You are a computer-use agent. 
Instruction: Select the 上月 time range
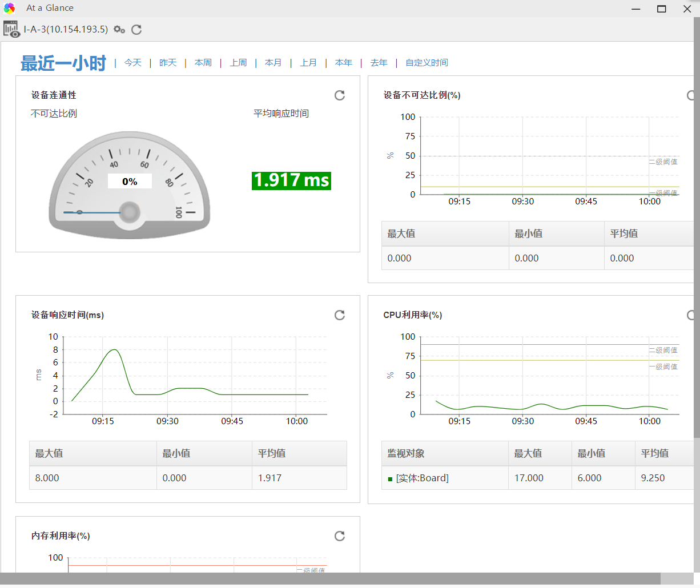pos(309,63)
